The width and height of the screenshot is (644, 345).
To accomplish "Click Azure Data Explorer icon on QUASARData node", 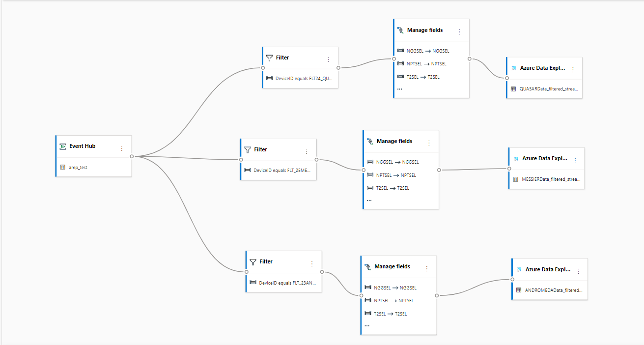I will tap(513, 68).
